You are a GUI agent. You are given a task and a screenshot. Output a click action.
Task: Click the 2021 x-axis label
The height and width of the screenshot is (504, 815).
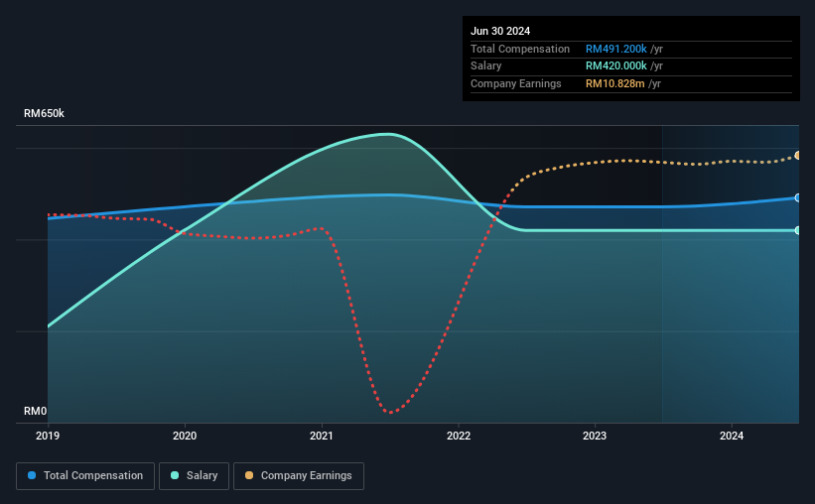pyautogui.click(x=322, y=436)
